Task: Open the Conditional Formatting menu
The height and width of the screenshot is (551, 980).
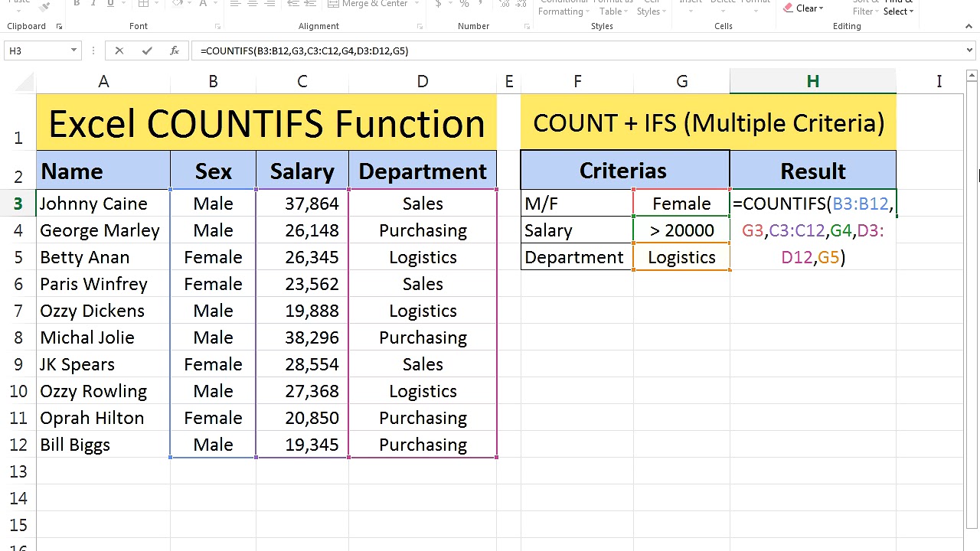Action: (x=561, y=8)
